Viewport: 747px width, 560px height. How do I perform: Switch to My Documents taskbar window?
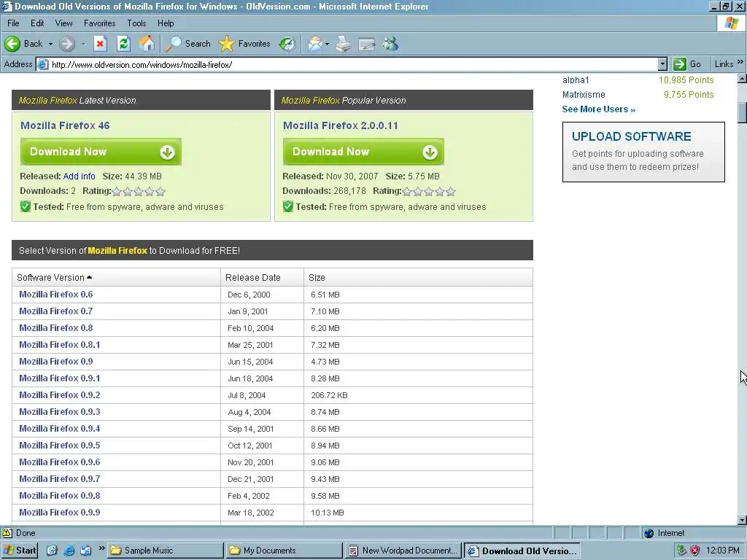click(284, 551)
